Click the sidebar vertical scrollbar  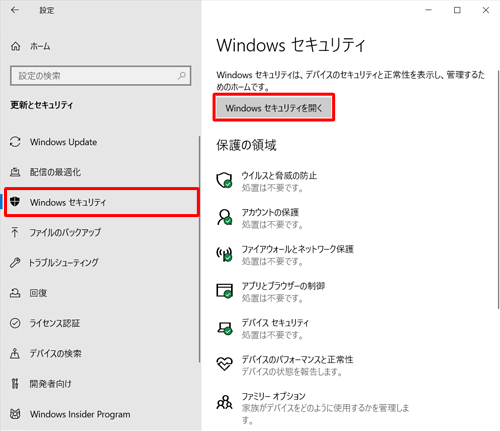pyautogui.click(x=199, y=249)
